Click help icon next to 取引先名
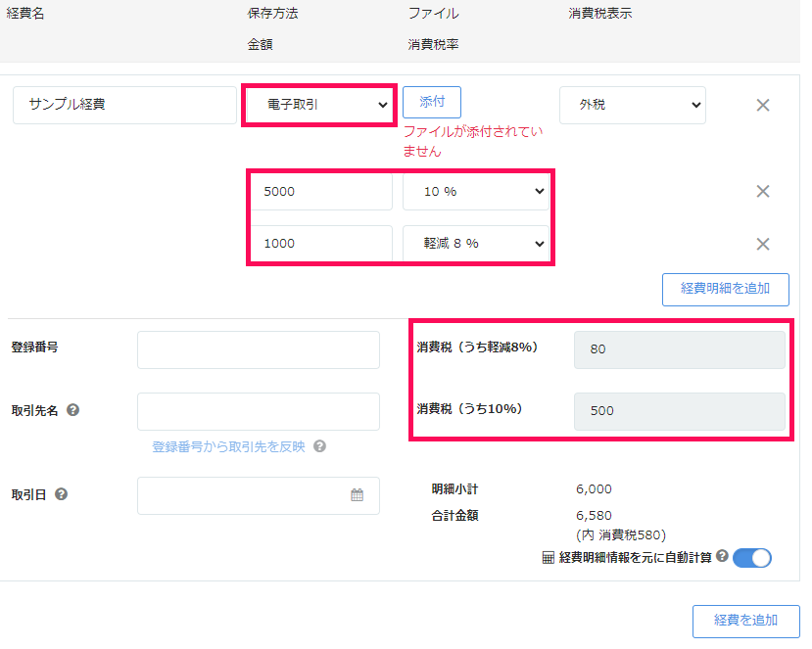This screenshot has width=812, height=649. click(72, 410)
